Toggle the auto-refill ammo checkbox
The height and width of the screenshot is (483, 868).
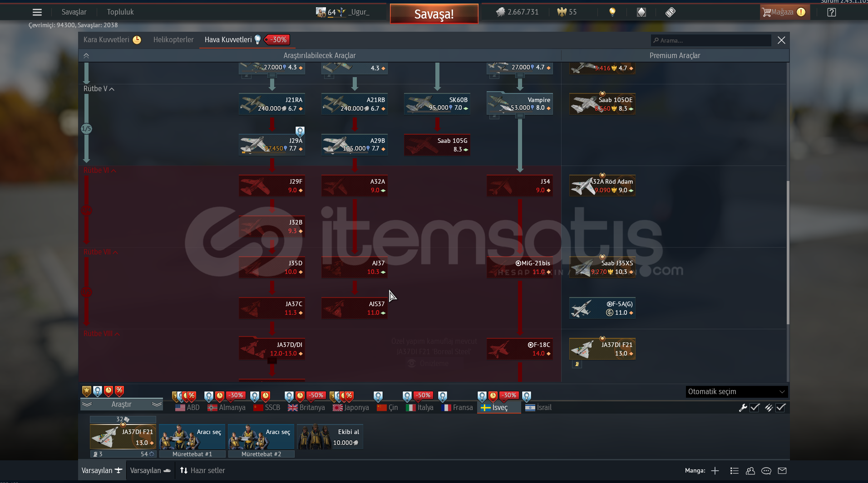pos(781,408)
